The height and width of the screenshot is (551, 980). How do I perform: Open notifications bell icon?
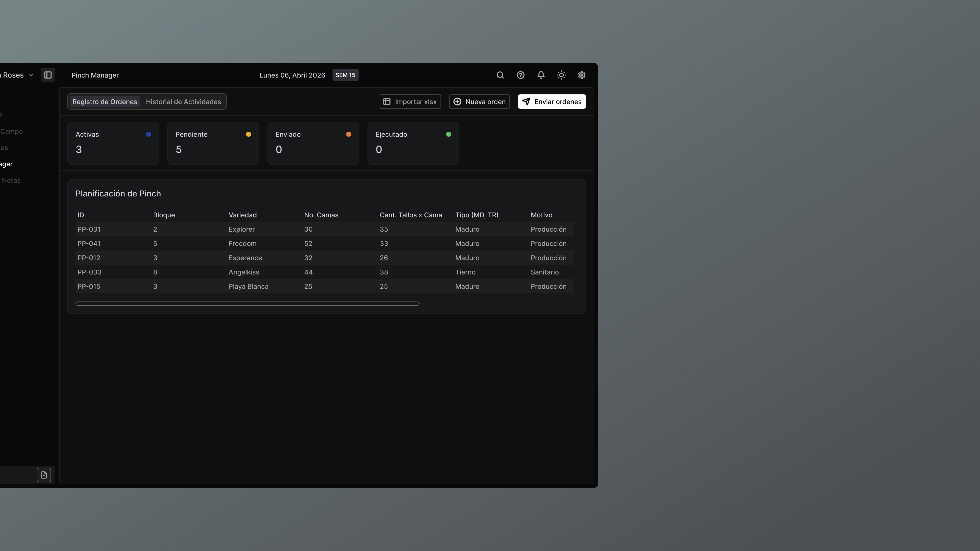(x=541, y=75)
